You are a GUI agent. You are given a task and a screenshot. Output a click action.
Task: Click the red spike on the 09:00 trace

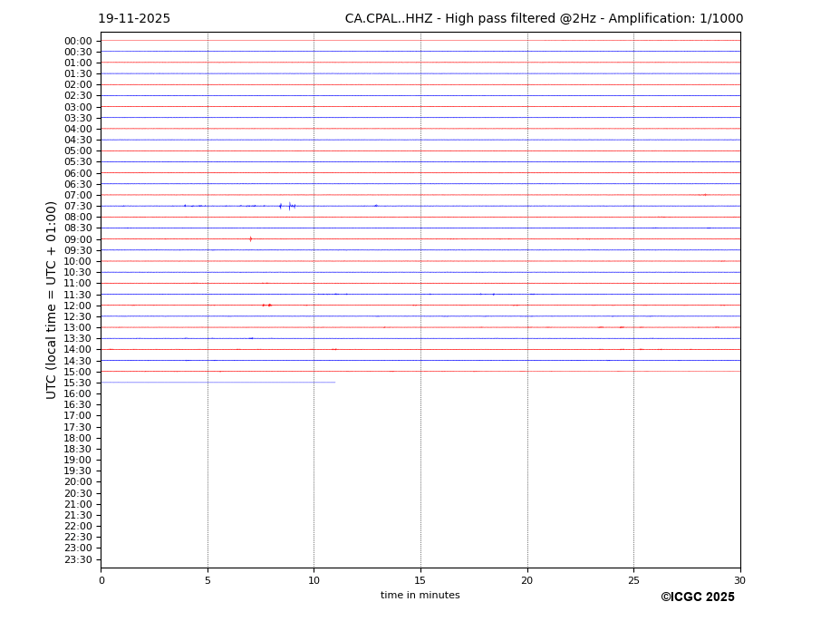click(250, 239)
